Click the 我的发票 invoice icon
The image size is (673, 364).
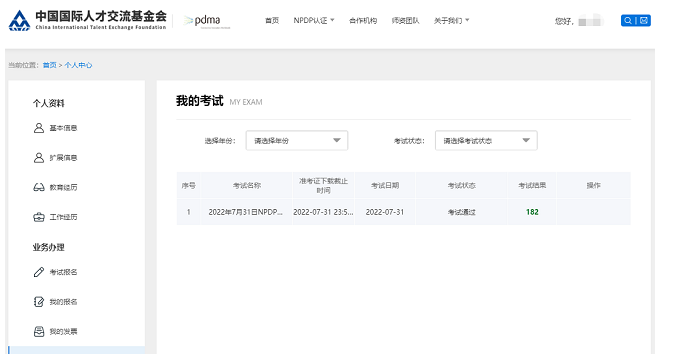(x=39, y=331)
